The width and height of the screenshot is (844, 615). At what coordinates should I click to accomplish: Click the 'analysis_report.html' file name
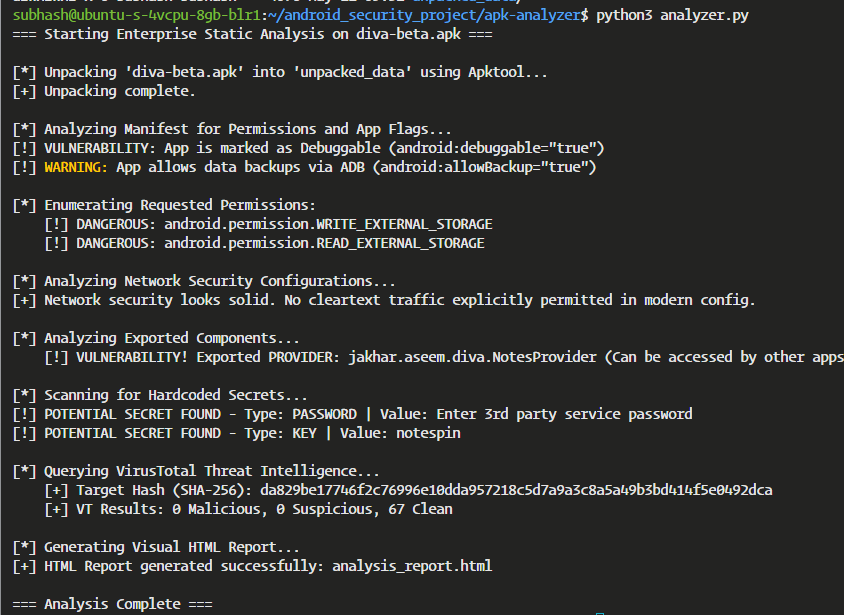pyautogui.click(x=412, y=567)
